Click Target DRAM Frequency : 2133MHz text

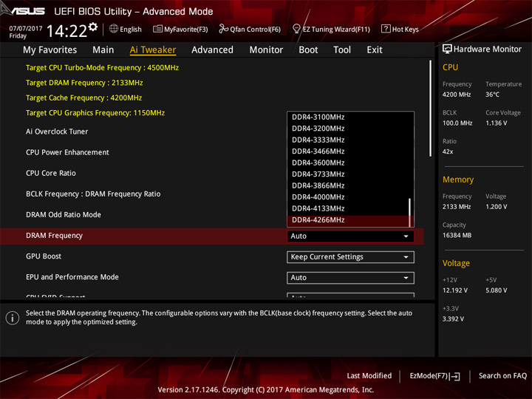coord(84,83)
